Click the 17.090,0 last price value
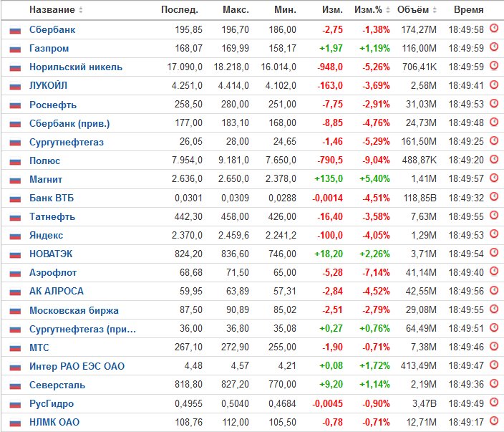Viewport: 504px width, 432px height. [185, 67]
